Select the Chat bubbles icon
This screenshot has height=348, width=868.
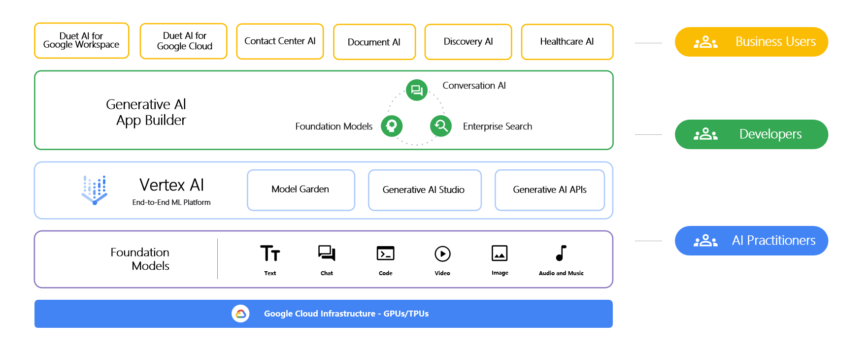tap(327, 253)
